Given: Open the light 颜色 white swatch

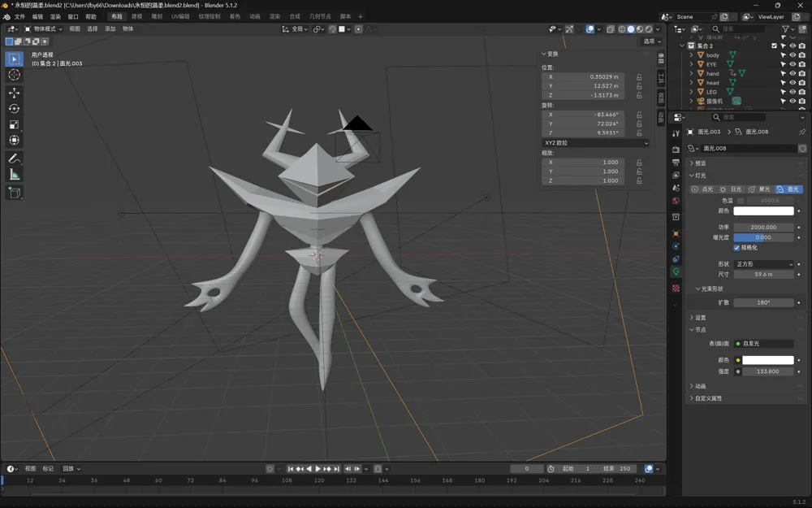Looking at the screenshot, I should (763, 211).
